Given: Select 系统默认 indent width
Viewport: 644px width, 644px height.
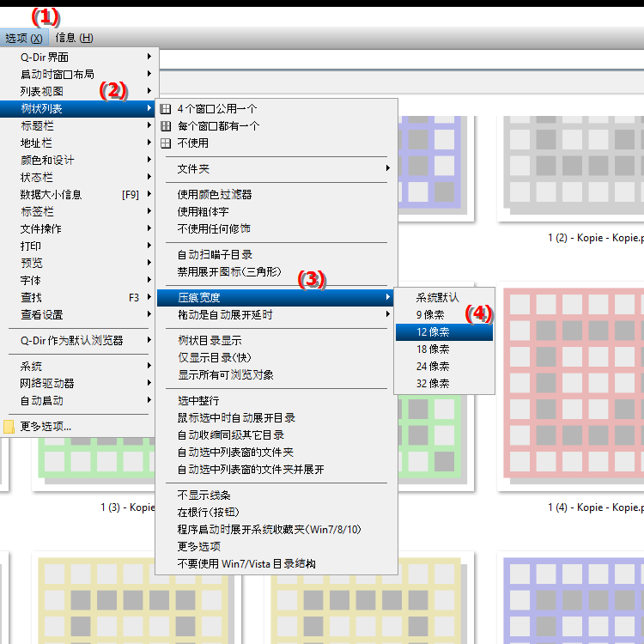Looking at the screenshot, I should point(445,298).
